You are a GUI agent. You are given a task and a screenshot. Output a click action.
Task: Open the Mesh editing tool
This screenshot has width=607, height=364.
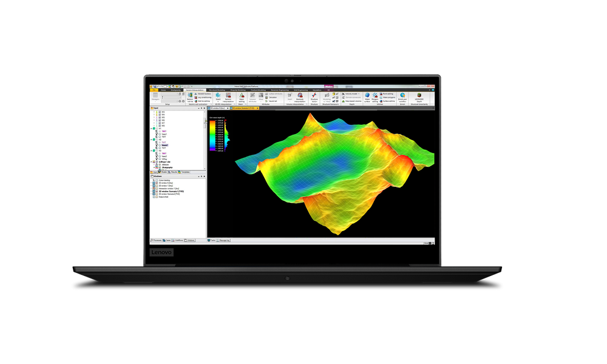[242, 97]
